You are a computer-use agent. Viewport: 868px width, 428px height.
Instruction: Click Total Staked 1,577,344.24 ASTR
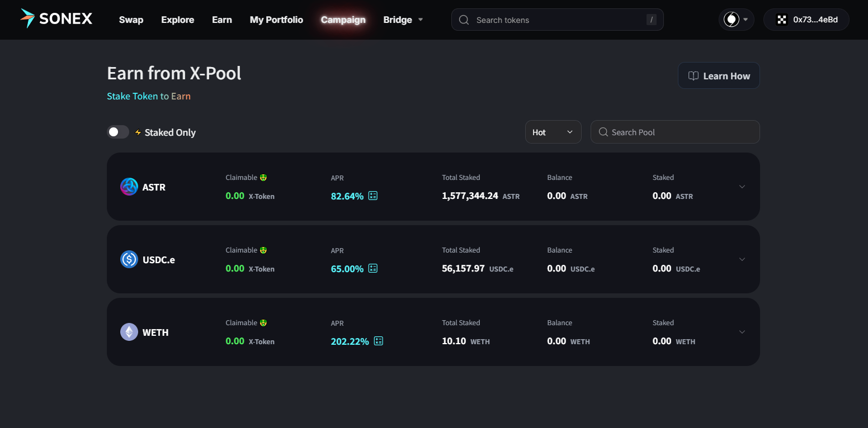[481, 196]
